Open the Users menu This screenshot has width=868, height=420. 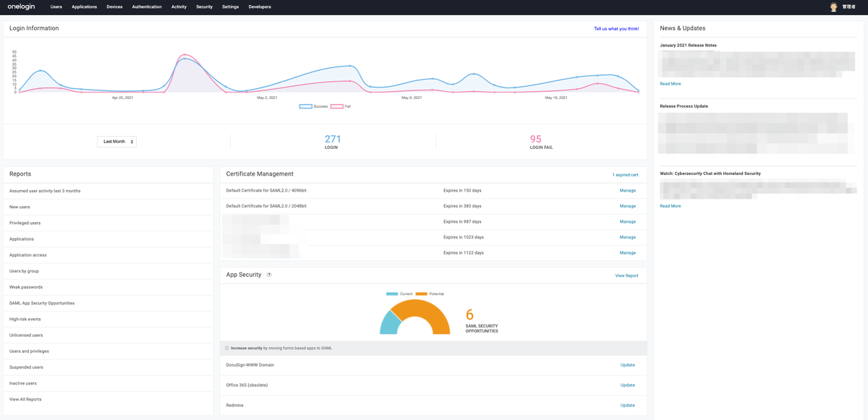56,7
